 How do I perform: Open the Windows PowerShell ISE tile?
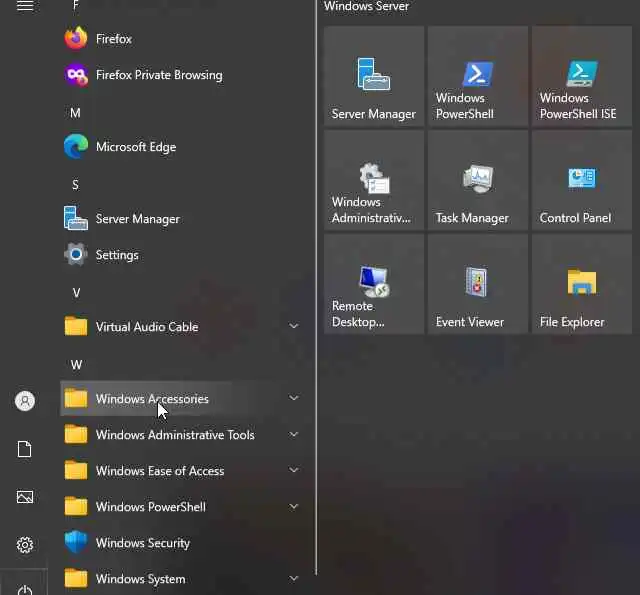[x=582, y=76]
